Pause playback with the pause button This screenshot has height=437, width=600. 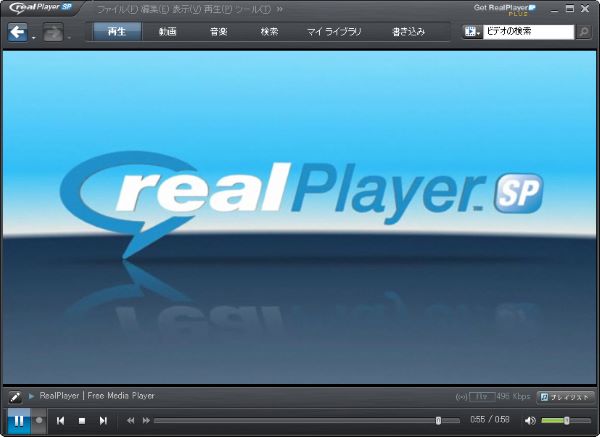(x=19, y=421)
